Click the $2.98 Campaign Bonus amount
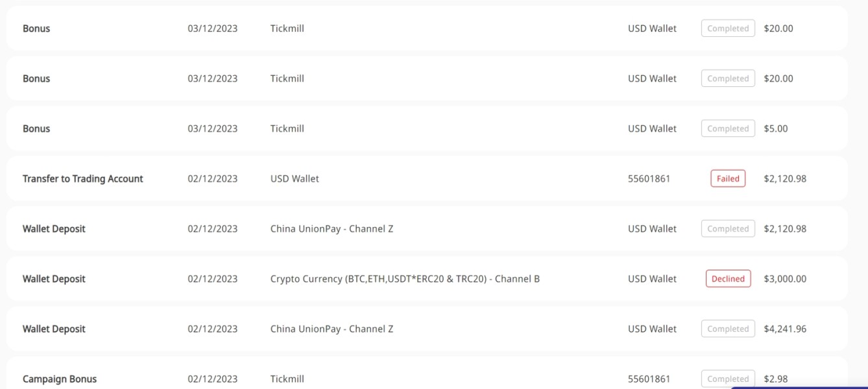This screenshot has width=868, height=389. click(775, 379)
